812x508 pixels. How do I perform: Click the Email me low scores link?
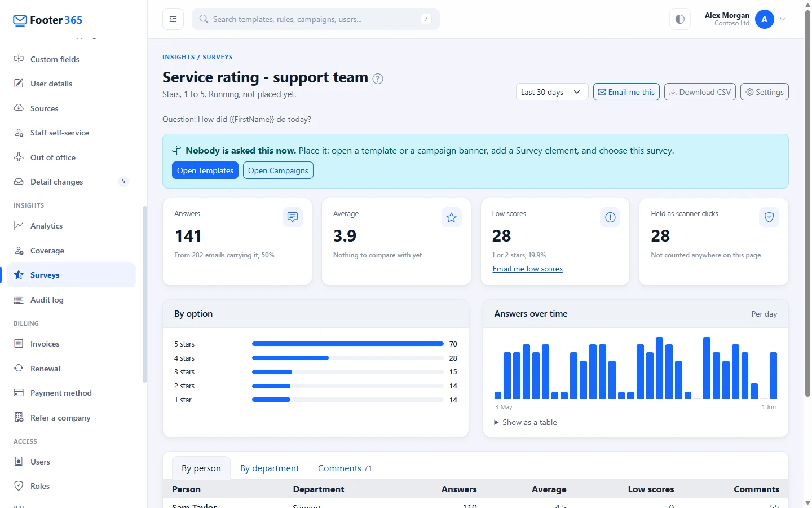click(528, 269)
